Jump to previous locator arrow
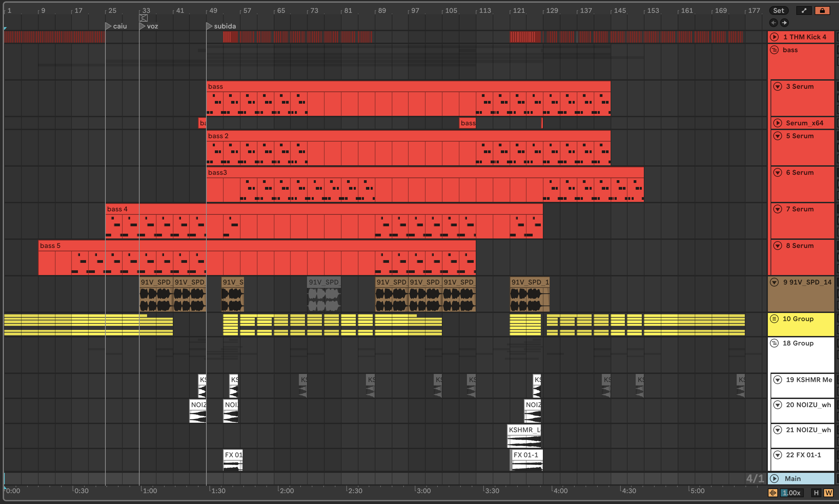The height and width of the screenshot is (504, 839). pyautogui.click(x=774, y=23)
